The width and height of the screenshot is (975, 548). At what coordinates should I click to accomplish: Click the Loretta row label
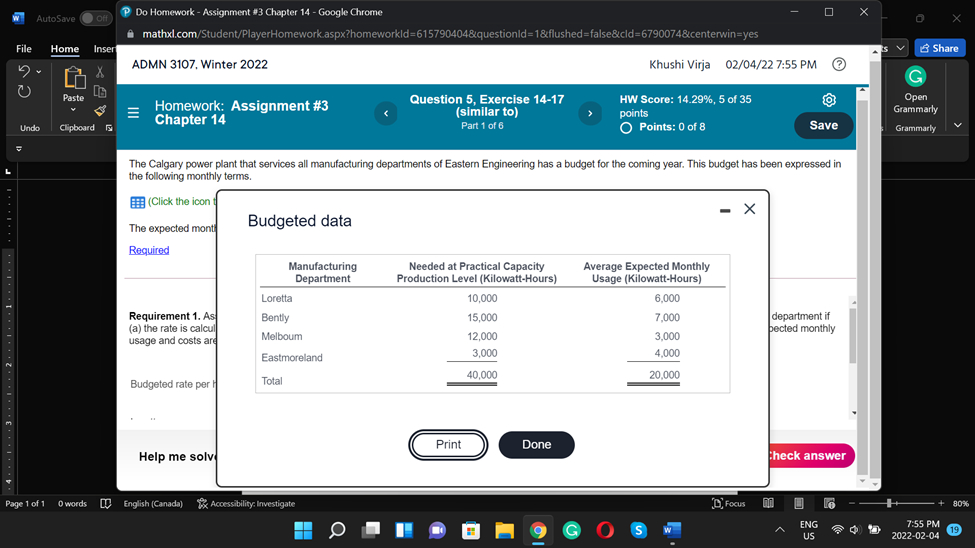tap(277, 299)
